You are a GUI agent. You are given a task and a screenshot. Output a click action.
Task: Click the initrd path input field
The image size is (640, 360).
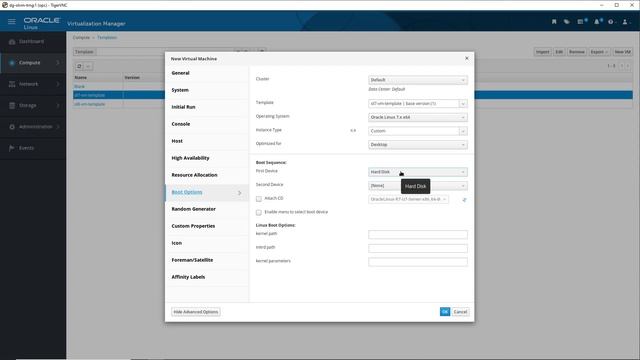[418, 248]
